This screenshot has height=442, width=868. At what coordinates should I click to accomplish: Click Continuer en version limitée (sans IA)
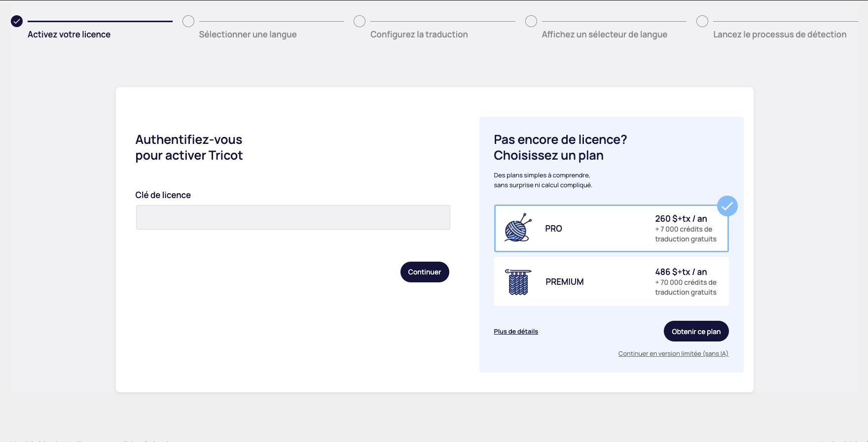click(x=673, y=354)
